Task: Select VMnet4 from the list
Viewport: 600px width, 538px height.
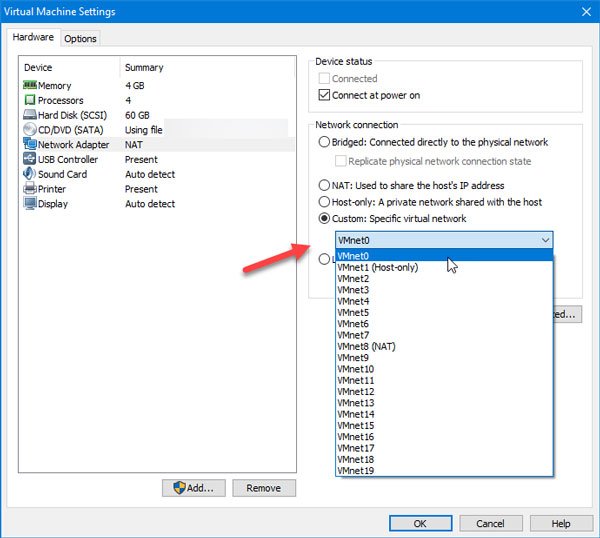Action: (444, 301)
